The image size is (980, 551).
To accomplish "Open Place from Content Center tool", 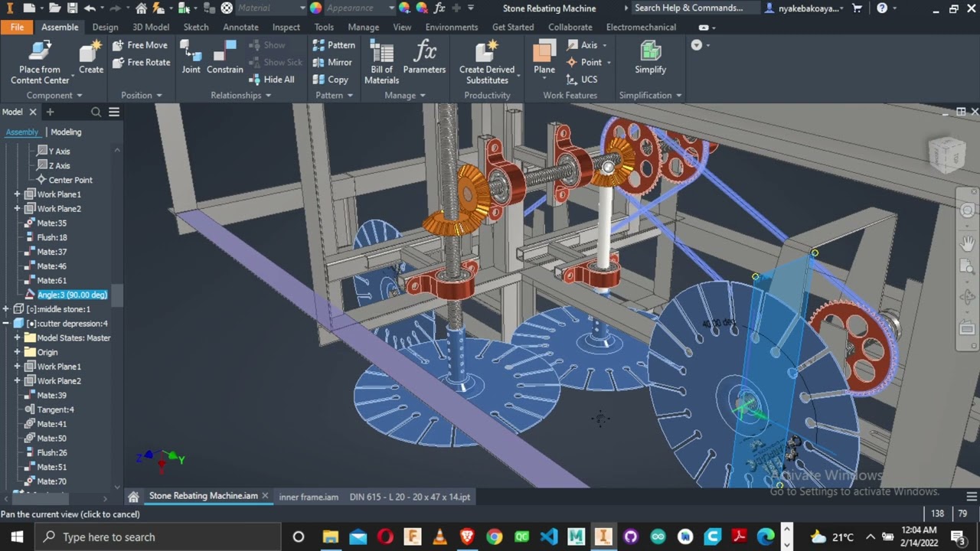I will pos(40,63).
